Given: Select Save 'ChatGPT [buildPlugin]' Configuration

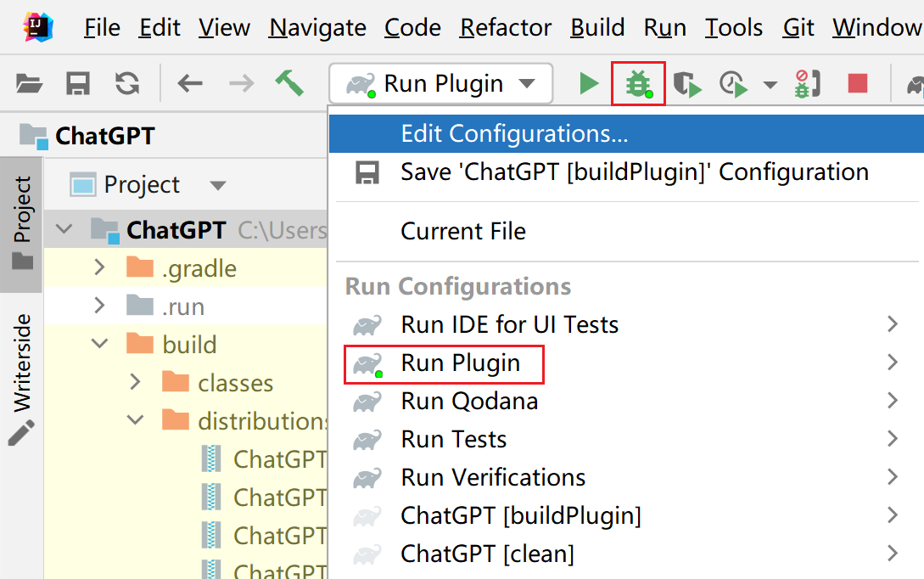Looking at the screenshot, I should coord(626,172).
